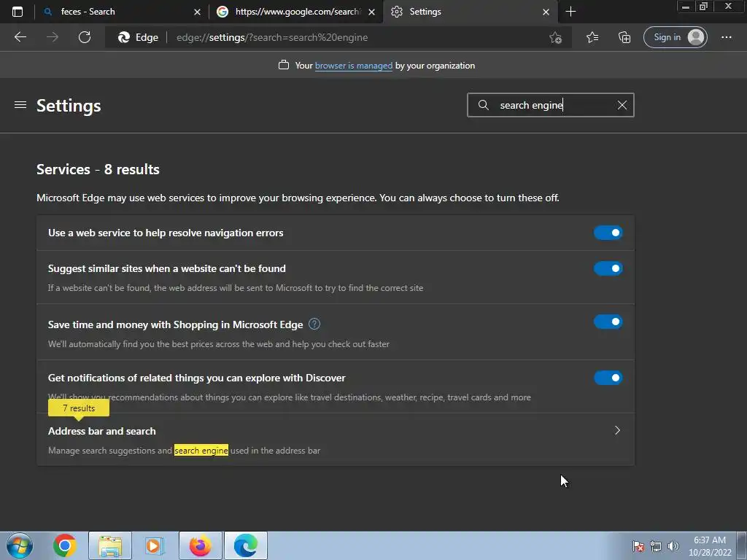Switch to the google.com search tab

pos(295,12)
